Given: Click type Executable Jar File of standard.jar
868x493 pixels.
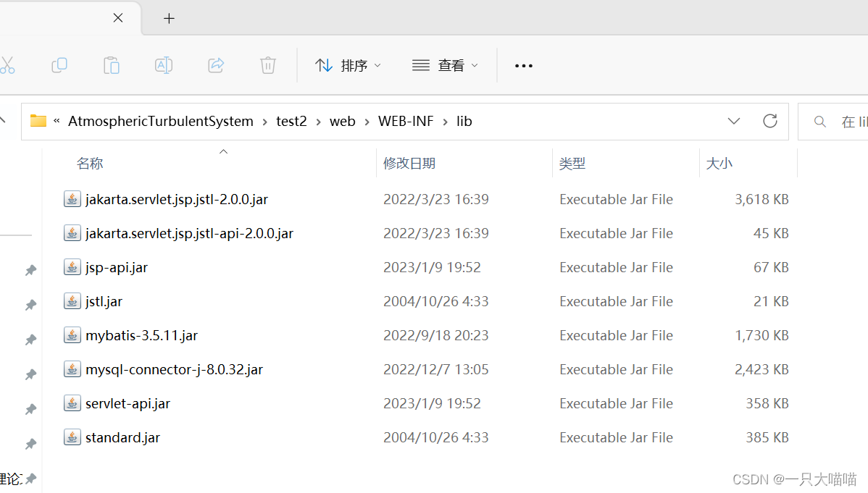Looking at the screenshot, I should tap(616, 438).
